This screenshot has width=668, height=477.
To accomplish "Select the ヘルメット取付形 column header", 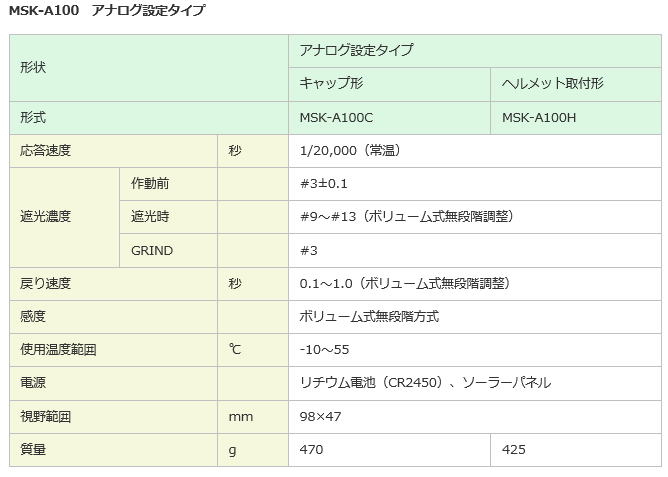I will pos(576,84).
